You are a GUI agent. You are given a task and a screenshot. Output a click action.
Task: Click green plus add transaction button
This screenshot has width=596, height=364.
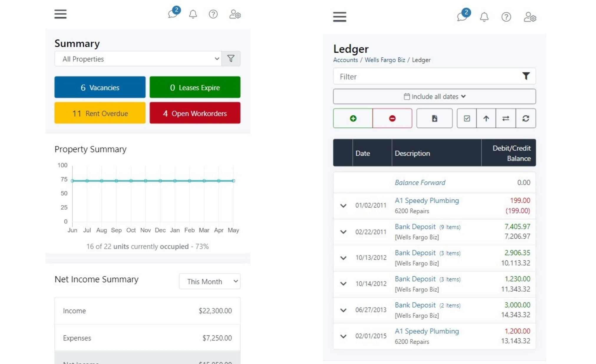tap(353, 118)
